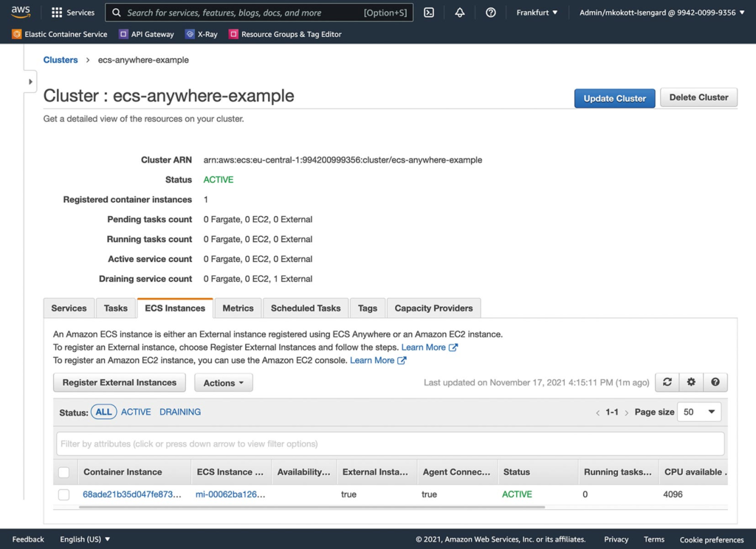Open the Admin account menu
This screenshot has width=756, height=549.
tap(662, 13)
